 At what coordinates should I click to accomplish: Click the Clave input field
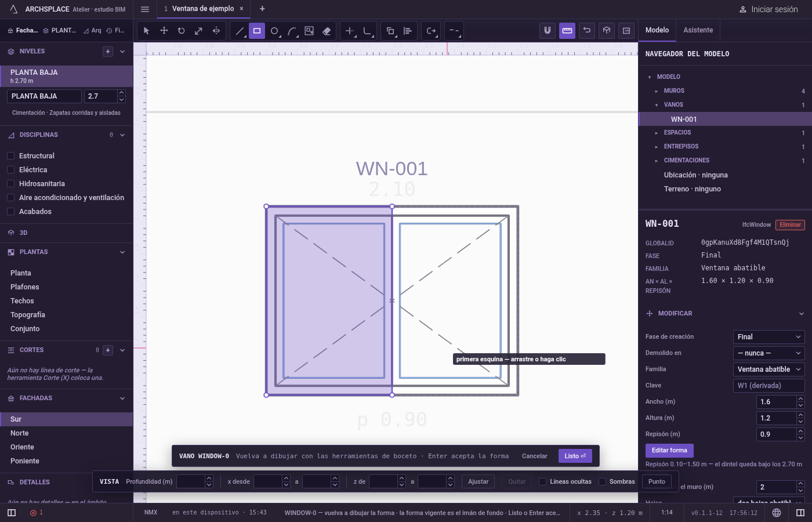tap(769, 386)
